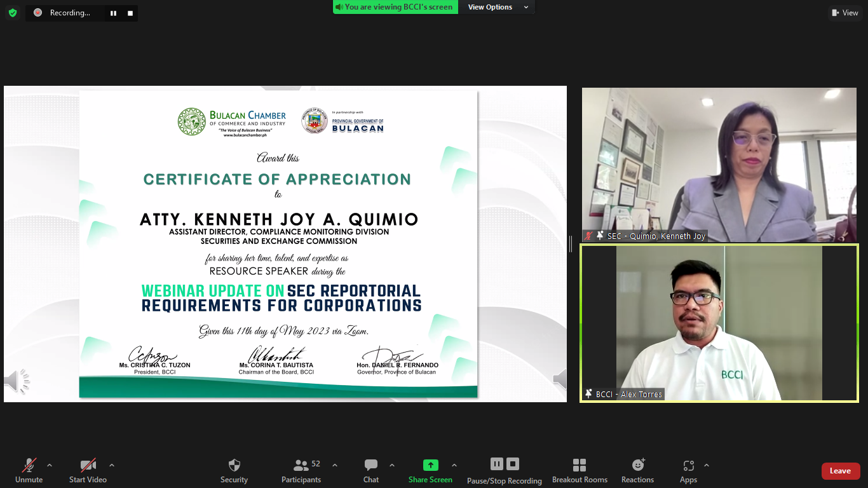Click 'www.bulacanchamber.ph' on the certificate

245,135
